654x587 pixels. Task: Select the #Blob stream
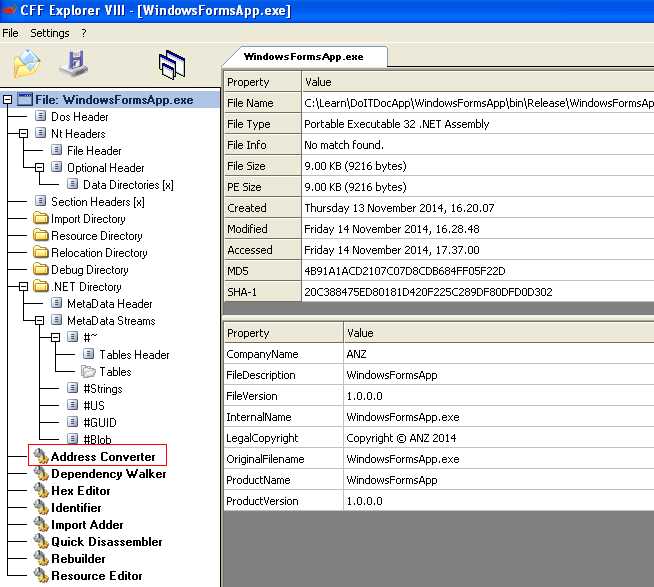coord(97,440)
